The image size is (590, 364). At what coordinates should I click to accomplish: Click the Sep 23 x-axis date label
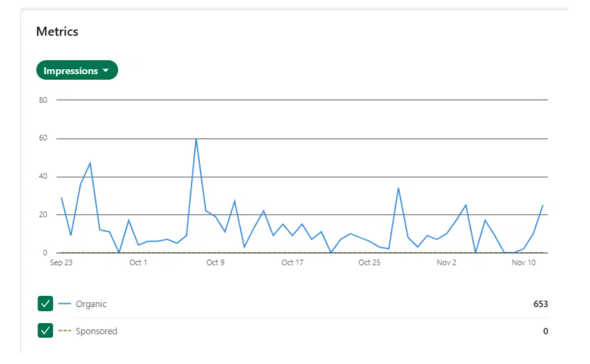point(61,263)
